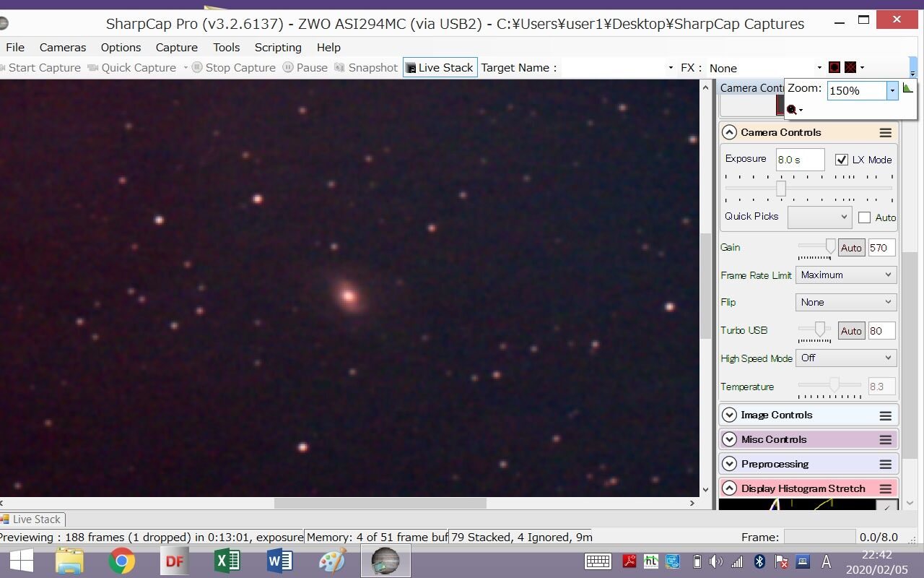
Task: Click the Gain Auto button
Action: click(x=851, y=248)
